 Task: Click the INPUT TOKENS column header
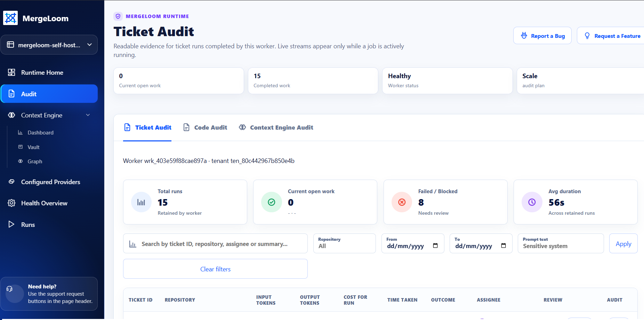pyautogui.click(x=266, y=300)
